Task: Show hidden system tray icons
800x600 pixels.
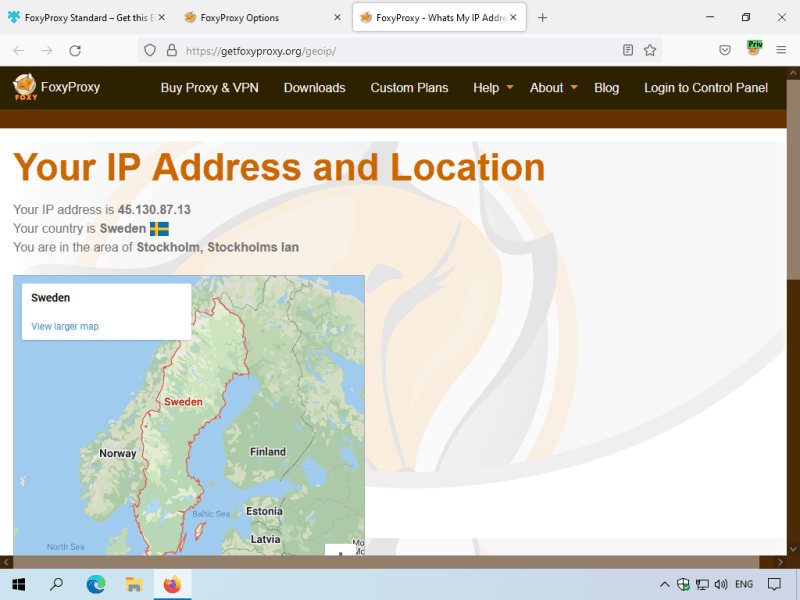Action: (664, 584)
